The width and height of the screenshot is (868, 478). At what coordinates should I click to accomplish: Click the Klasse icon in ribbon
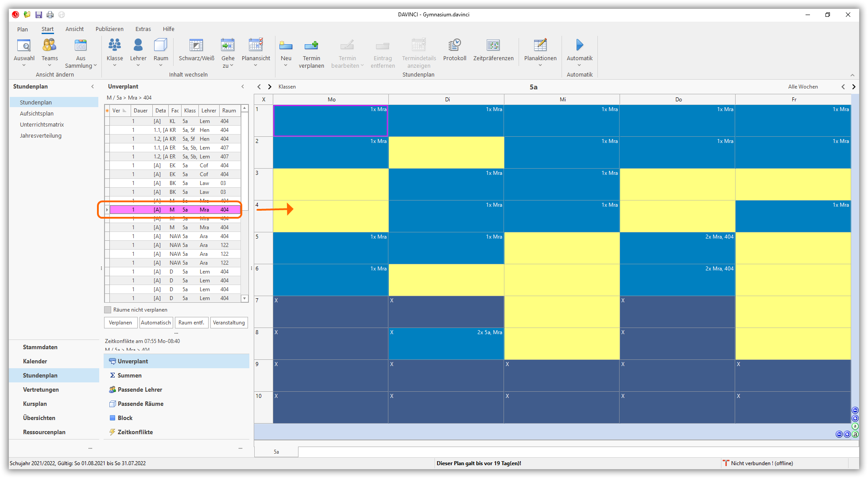115,46
